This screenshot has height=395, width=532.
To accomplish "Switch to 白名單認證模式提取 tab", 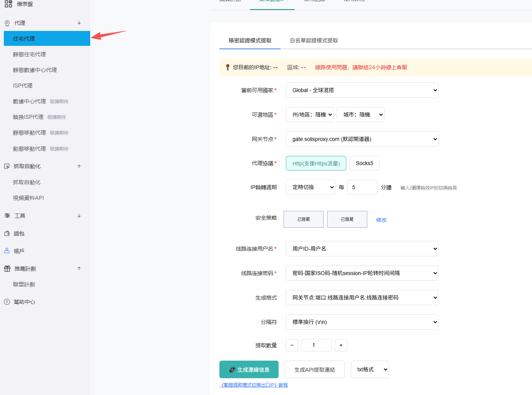I will point(314,40).
